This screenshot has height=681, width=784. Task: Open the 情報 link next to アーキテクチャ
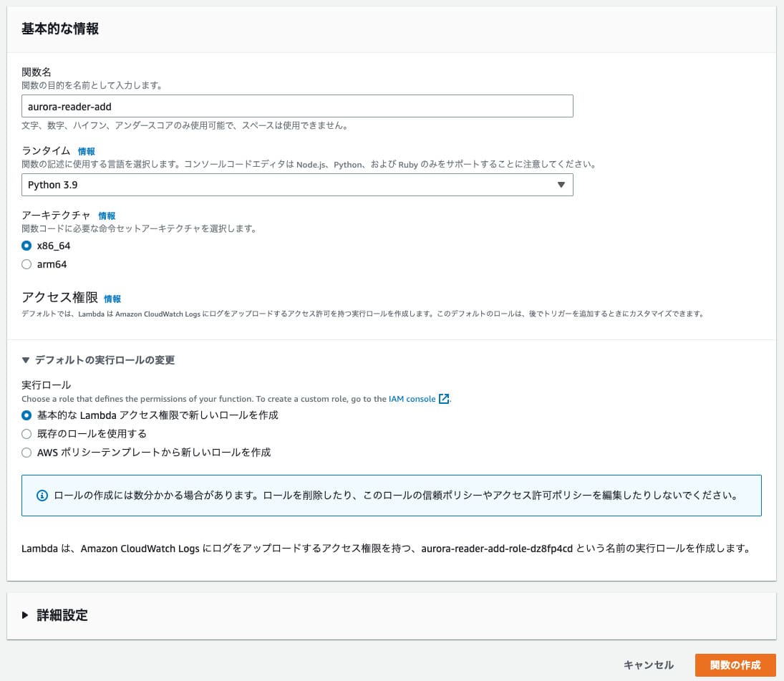click(x=107, y=216)
